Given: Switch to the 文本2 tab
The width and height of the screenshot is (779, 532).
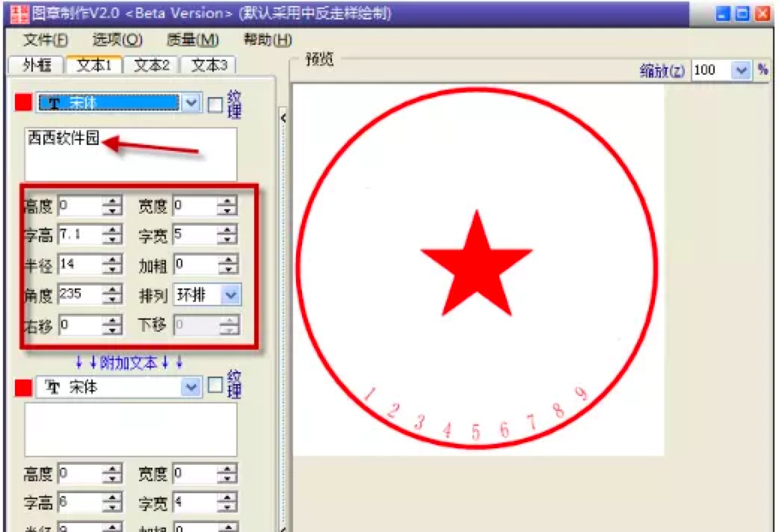Looking at the screenshot, I should (x=152, y=64).
